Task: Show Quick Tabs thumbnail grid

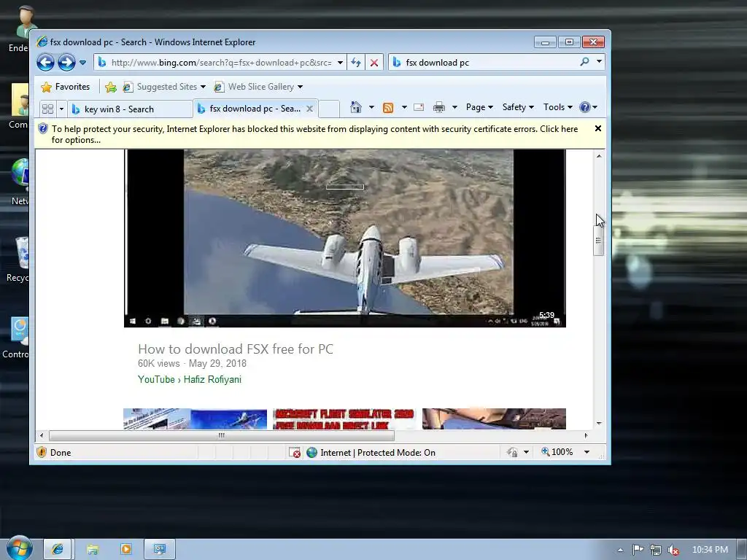Action: coord(47,109)
